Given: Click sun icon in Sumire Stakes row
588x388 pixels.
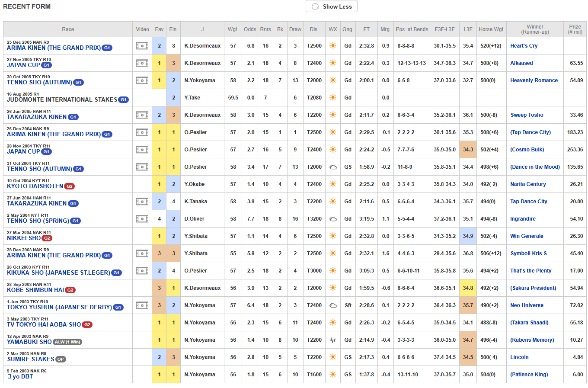Looking at the screenshot, I should click(333, 357).
